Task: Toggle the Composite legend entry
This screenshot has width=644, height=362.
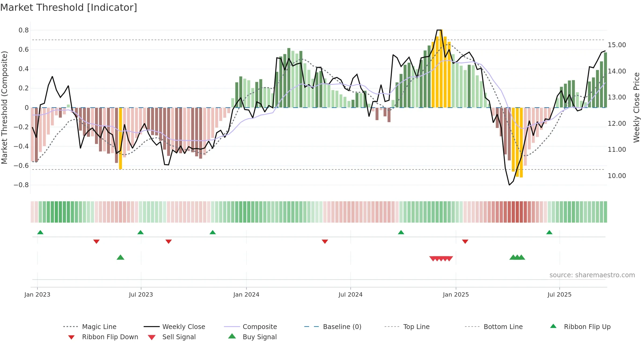Action: point(250,327)
